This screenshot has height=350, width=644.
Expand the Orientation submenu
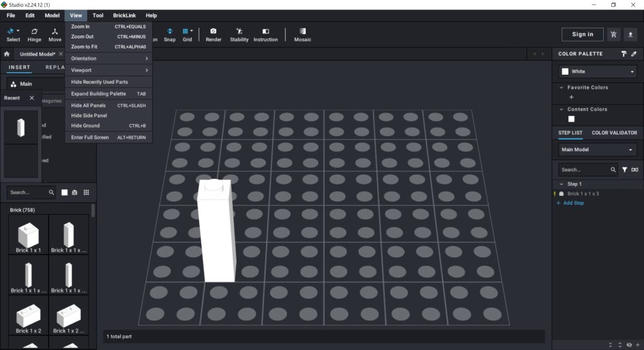tap(108, 59)
